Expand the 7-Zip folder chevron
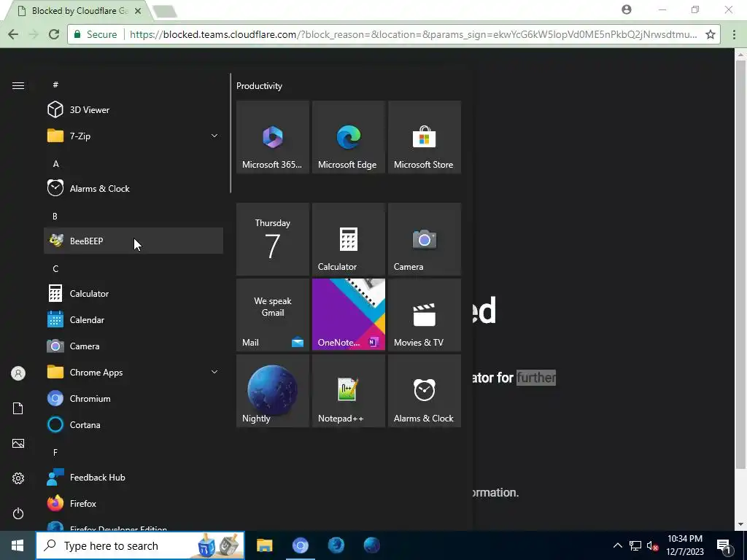The width and height of the screenshot is (747, 560). click(214, 136)
